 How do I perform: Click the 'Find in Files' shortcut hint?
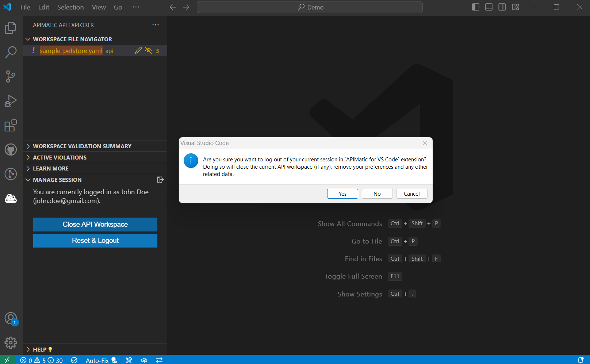point(393,259)
